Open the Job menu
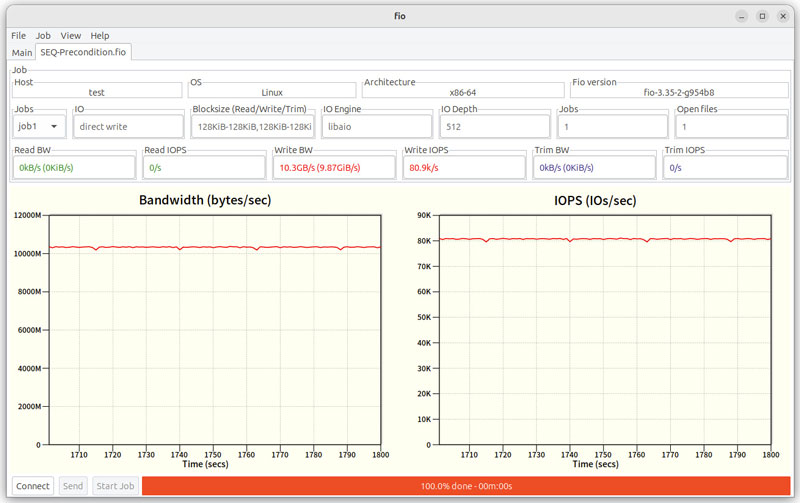Screen dimensions: 800x503 coord(43,35)
